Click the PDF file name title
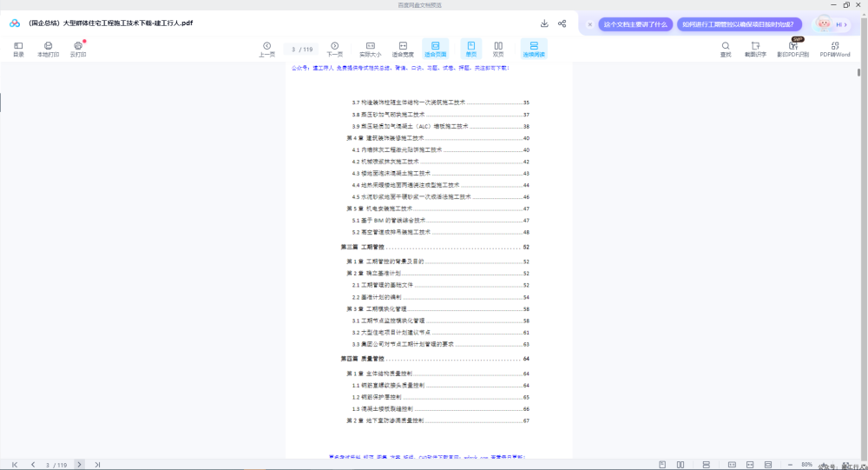Image resolution: width=868 pixels, height=470 pixels. (x=111, y=23)
